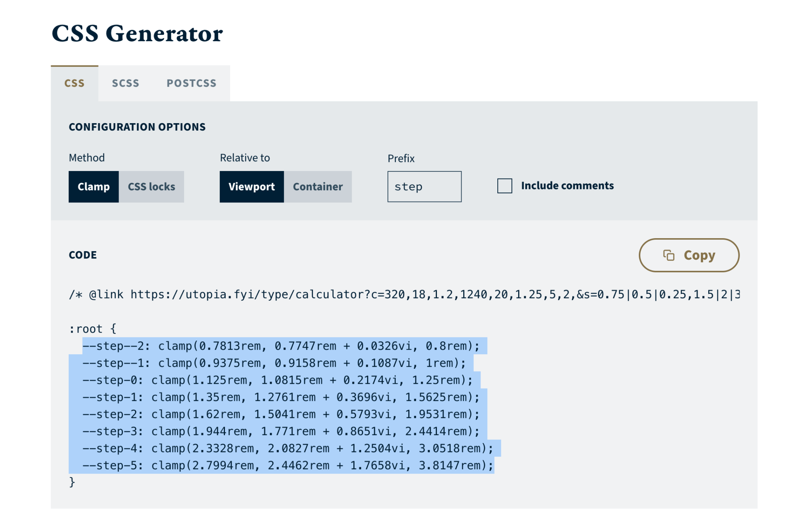The image size is (804, 532).
Task: Click the --step-0 clamp code line
Action: (277, 380)
